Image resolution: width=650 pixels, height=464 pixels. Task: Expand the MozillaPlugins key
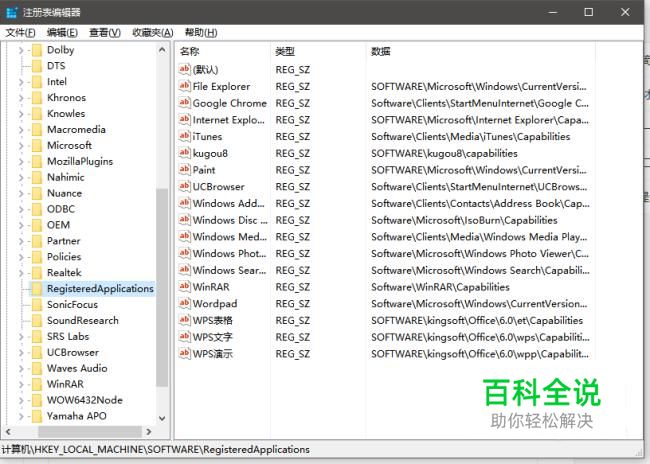pos(21,162)
